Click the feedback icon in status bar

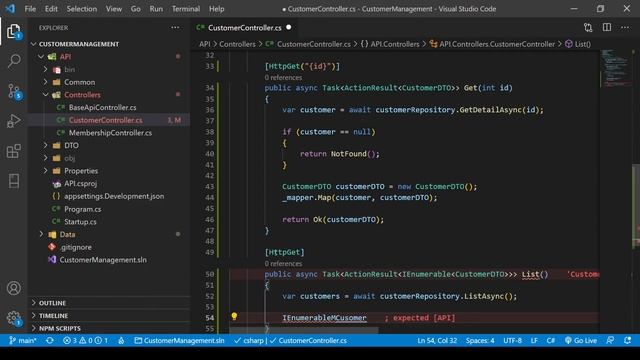coord(610,340)
